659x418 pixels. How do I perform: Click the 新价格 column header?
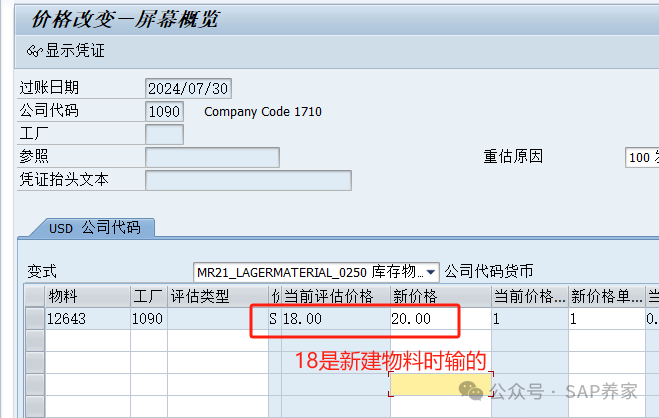coord(440,297)
